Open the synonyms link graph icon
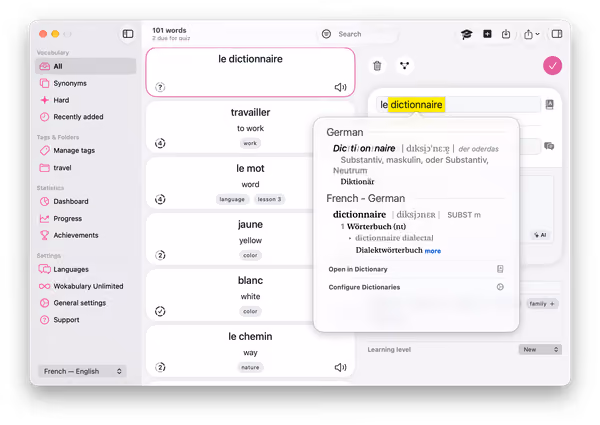Screen dimensions: 600x425 404,66
